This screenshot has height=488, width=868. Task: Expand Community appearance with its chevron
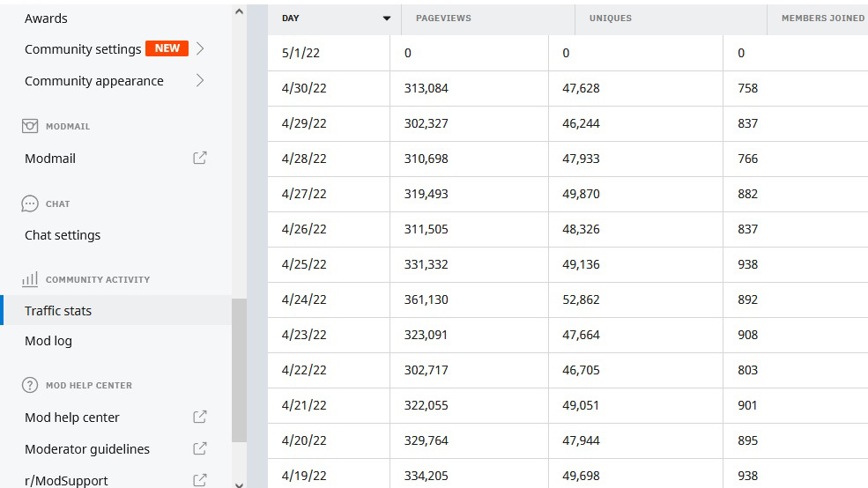point(200,81)
